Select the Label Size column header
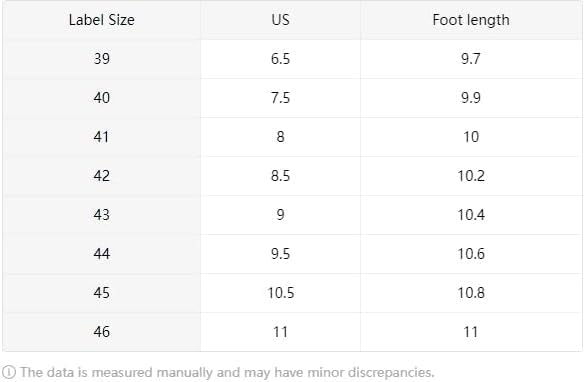The image size is (585, 382). [101, 20]
